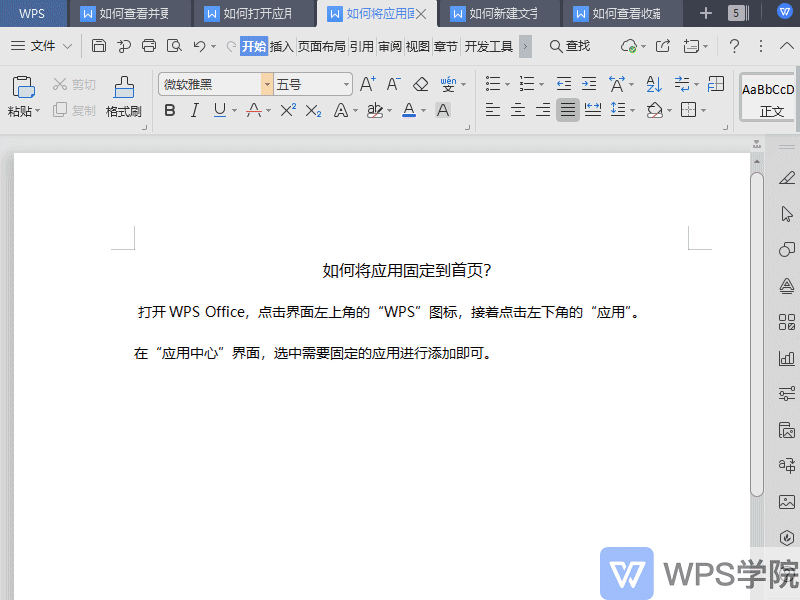The width and height of the screenshot is (800, 600).
Task: Click the Save icon in quick toolbar
Action: (x=98, y=46)
